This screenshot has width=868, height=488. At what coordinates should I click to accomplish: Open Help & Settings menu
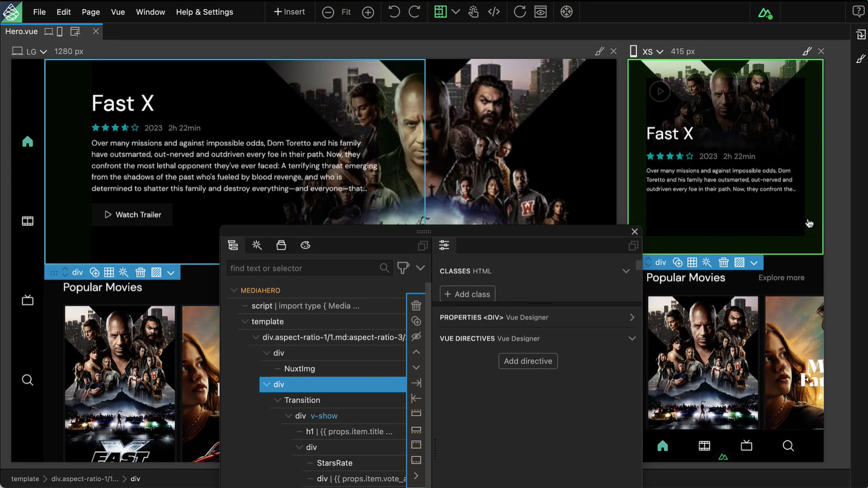coord(205,12)
